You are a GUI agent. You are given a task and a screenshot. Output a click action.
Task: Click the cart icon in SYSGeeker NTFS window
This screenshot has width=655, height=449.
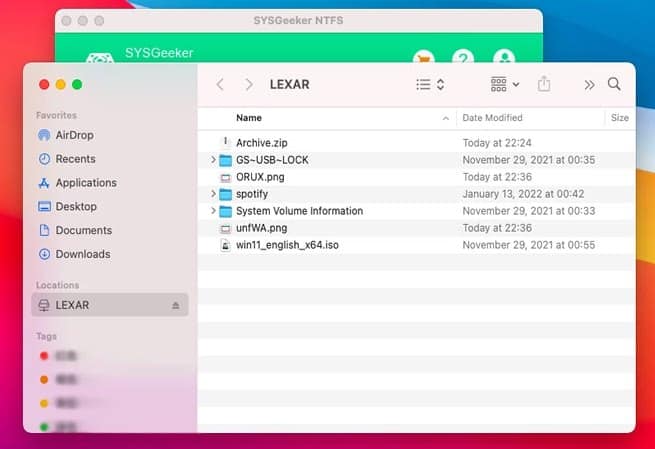coord(424,57)
